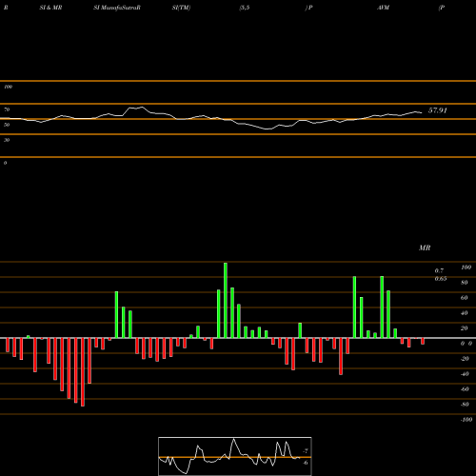Click the peak of the white RSI line
476x476 pixels.
(142, 108)
